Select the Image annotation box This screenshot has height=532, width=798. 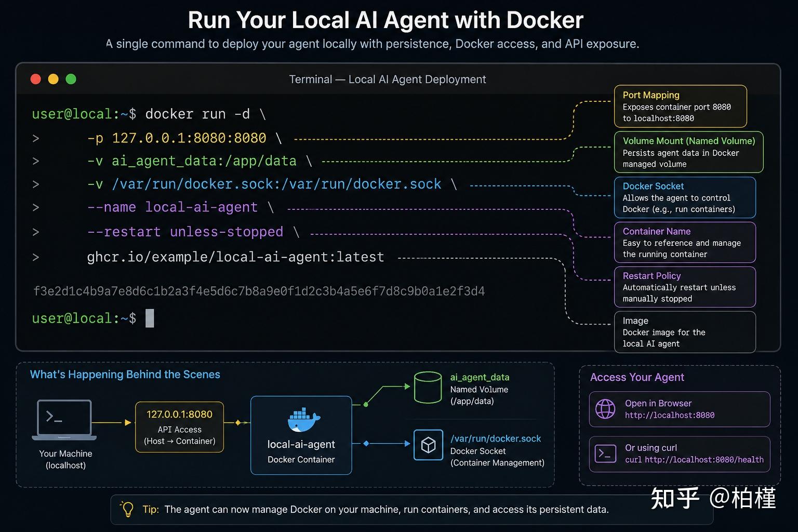tap(685, 332)
